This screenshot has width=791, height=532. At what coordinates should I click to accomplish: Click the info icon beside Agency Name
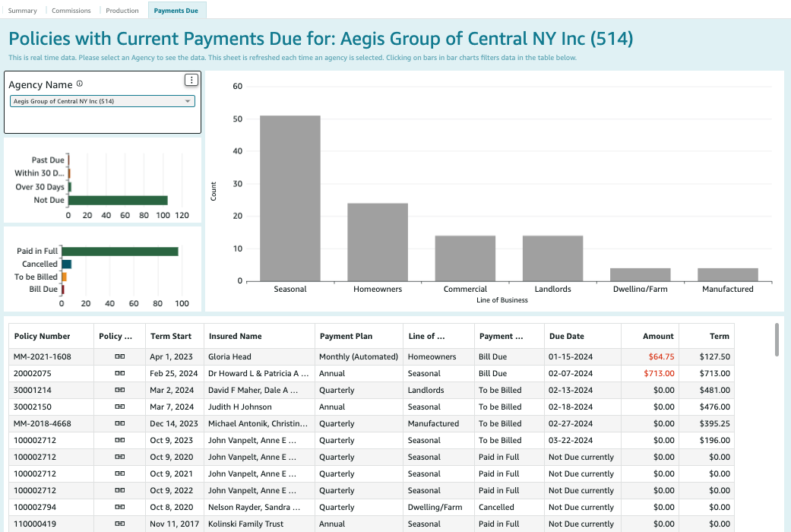click(81, 82)
